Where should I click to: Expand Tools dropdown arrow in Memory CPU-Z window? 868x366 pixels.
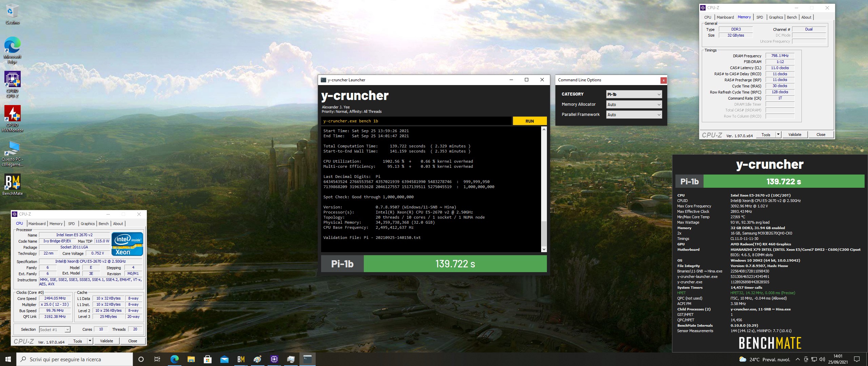(778, 135)
